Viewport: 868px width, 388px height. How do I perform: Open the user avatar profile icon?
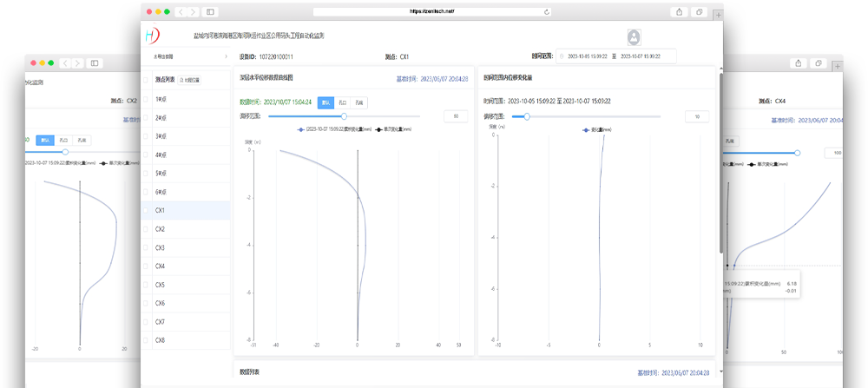[x=634, y=37]
